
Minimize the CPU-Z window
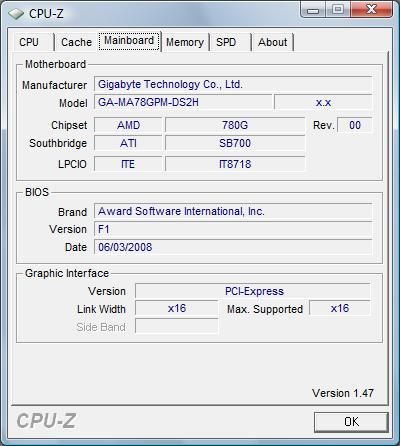[313, 10]
